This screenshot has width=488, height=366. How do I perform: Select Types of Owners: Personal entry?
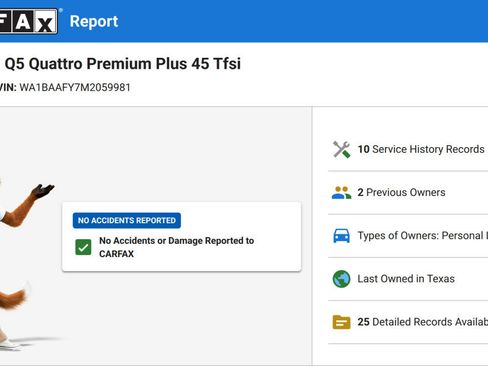408,236
